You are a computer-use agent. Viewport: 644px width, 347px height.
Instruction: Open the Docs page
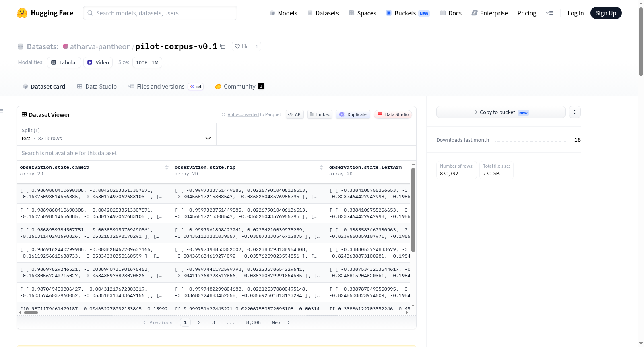(x=451, y=13)
